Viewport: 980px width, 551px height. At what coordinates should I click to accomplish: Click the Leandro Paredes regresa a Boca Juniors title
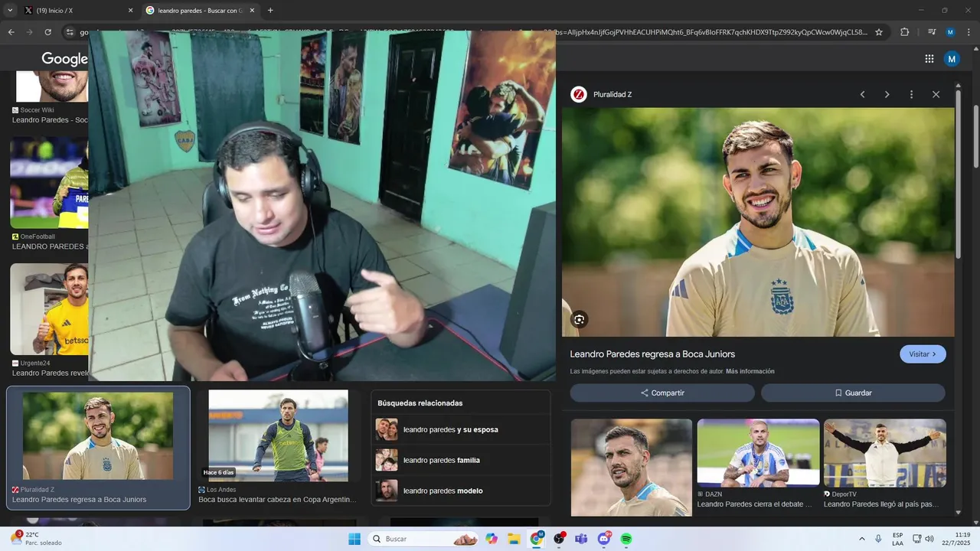pyautogui.click(x=652, y=354)
